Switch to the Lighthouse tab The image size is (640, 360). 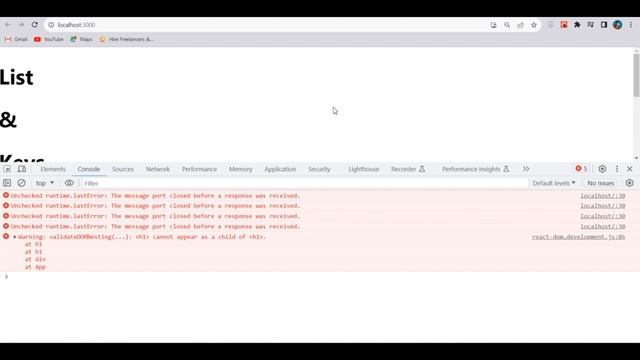[x=364, y=169]
